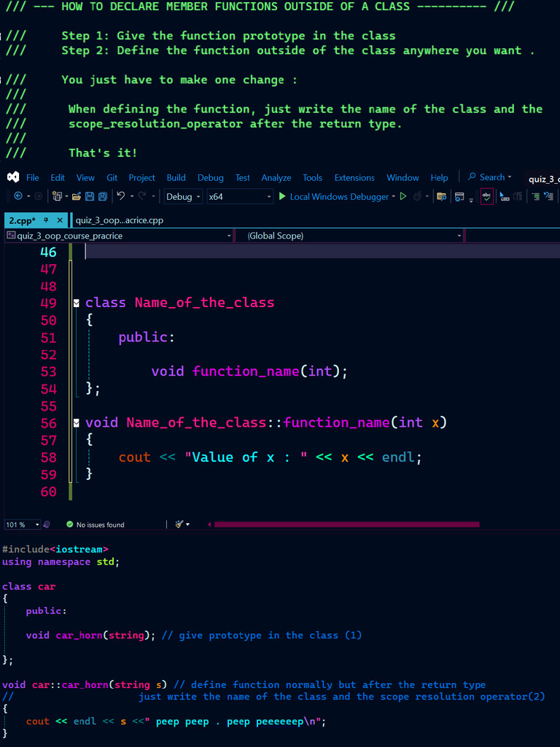Open the Analyze menu
Viewport: 560px width, 747px height.
coord(276,177)
